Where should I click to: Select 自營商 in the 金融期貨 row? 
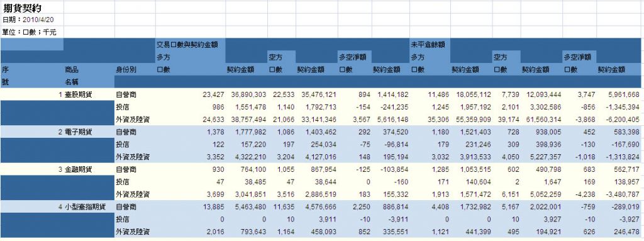(126, 169)
